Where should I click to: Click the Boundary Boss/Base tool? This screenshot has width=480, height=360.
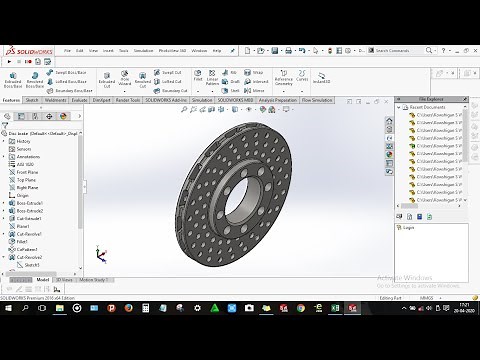coord(70,91)
